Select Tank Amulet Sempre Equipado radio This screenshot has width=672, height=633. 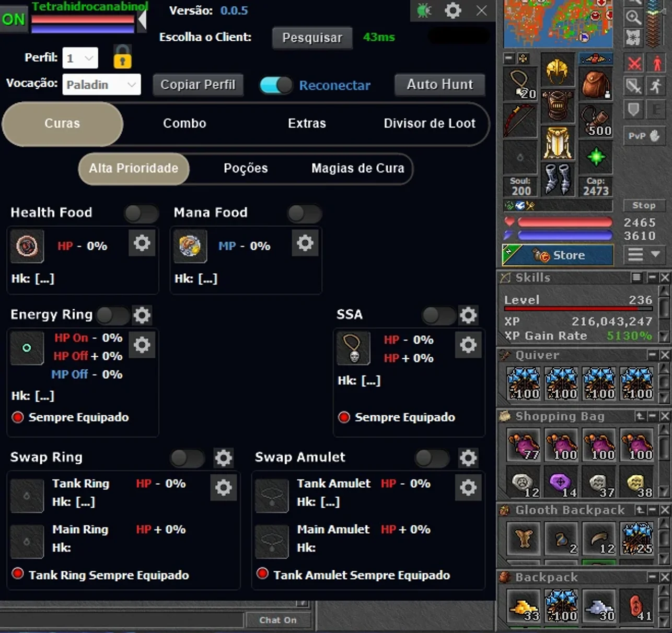[262, 573]
